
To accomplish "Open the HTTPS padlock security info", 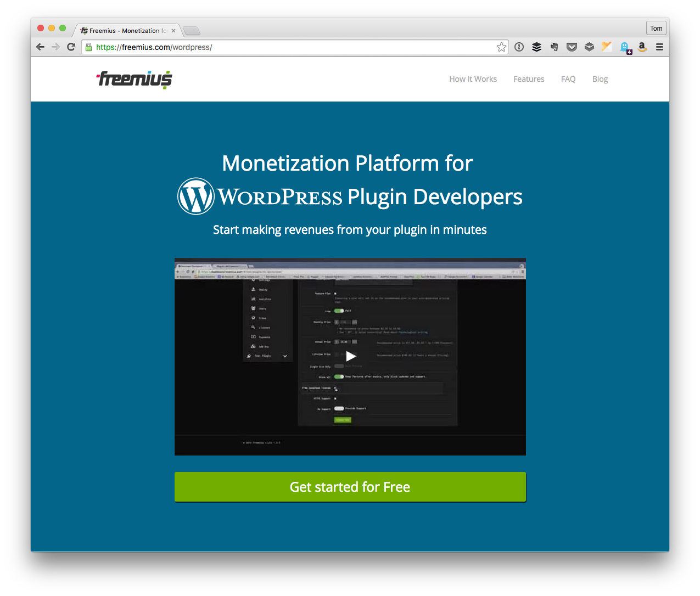I will click(88, 47).
